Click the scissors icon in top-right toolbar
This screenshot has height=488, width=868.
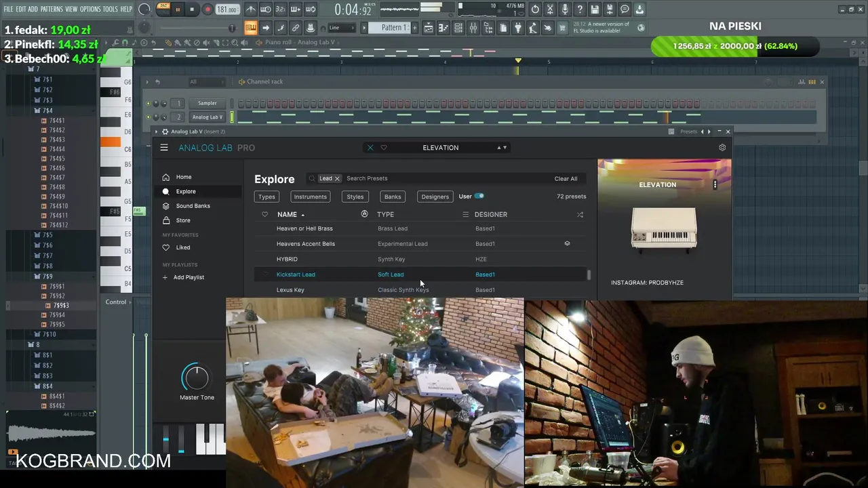pos(550,9)
